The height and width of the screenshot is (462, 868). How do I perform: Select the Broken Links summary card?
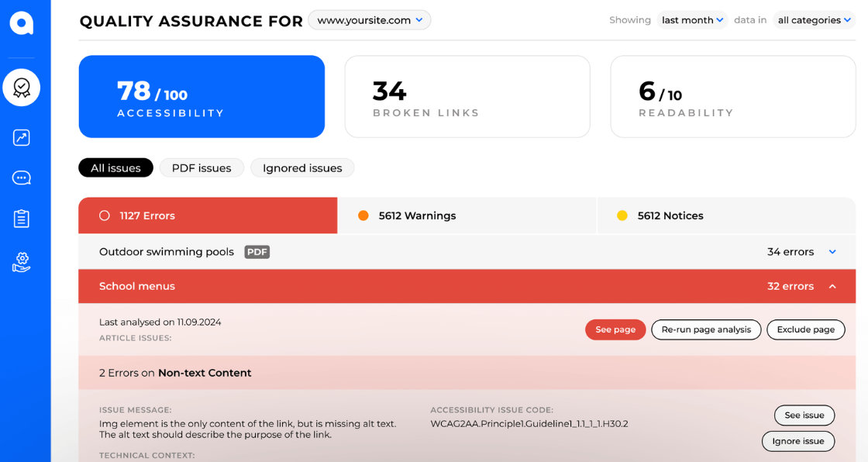click(467, 97)
